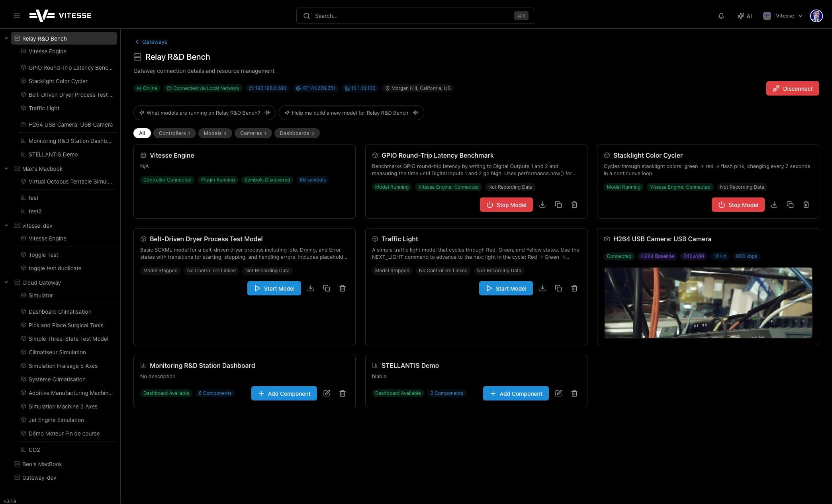This screenshot has height=504, width=832.
Task: Collapse the Relay R&D Bench tree node
Action: coord(6,39)
